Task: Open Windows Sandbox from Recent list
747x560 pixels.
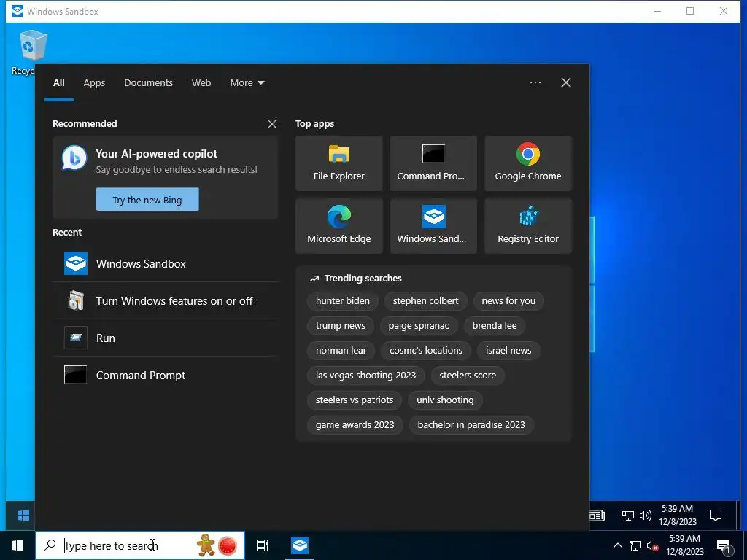Action: 166,263
